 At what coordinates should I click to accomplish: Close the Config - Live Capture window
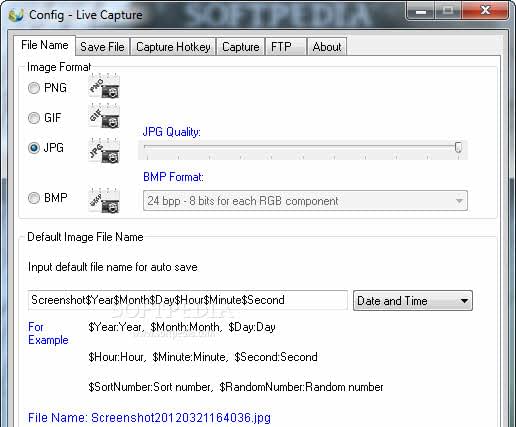486,11
